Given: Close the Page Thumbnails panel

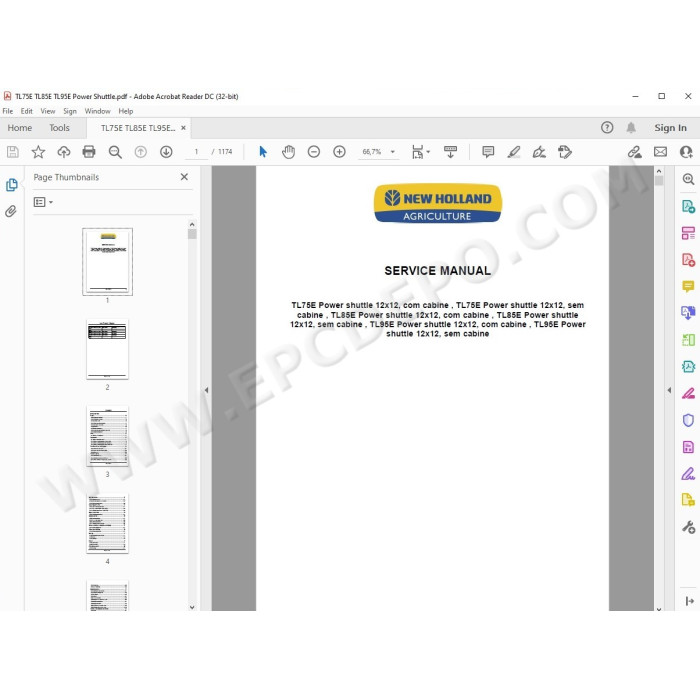Looking at the screenshot, I should point(184,177).
